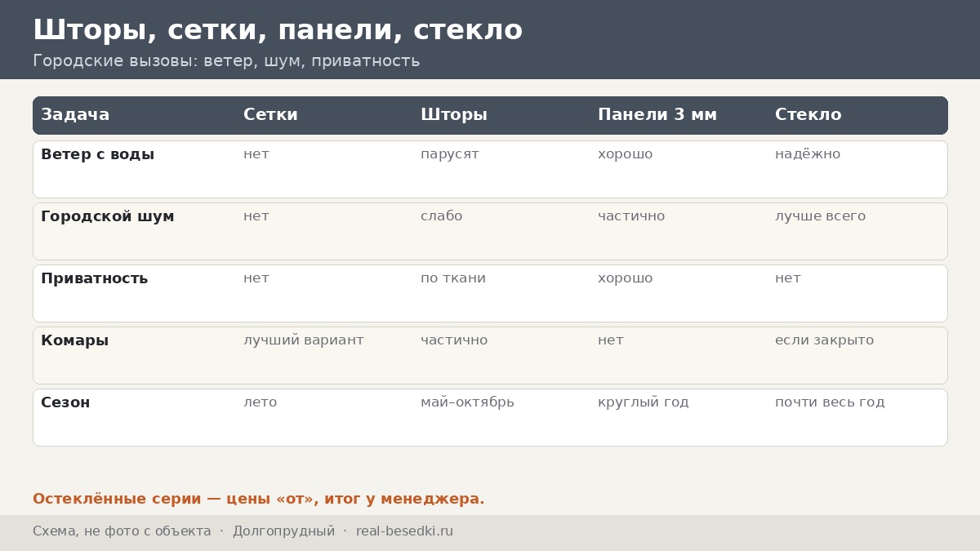Click the "парусят" cell
Image resolution: width=980 pixels, height=551 pixels.
(x=450, y=154)
